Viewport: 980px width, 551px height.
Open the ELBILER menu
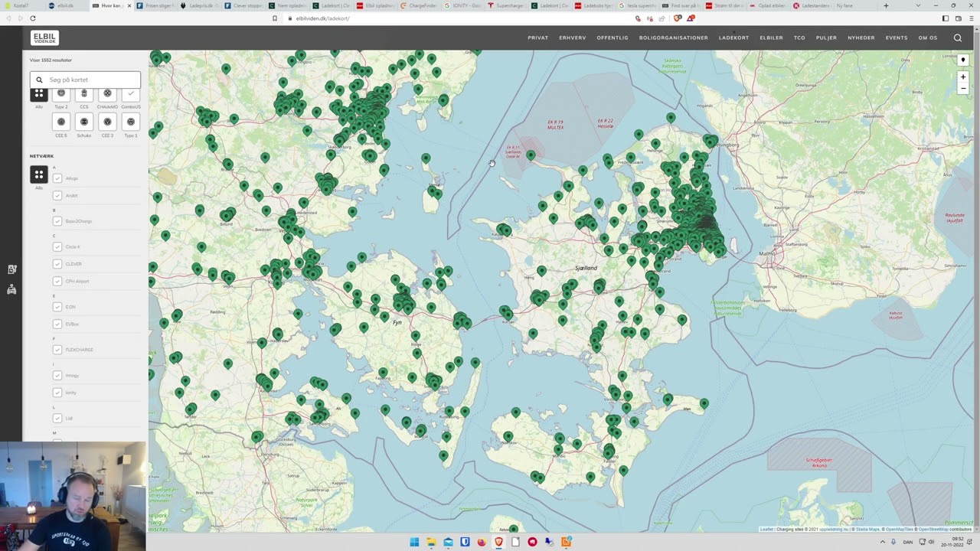771,37
